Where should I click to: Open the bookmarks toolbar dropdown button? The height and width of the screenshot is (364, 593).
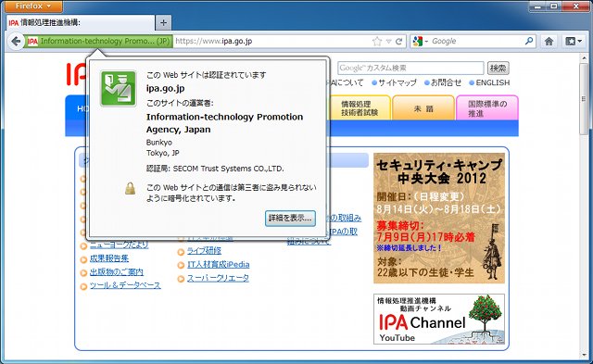(x=574, y=41)
